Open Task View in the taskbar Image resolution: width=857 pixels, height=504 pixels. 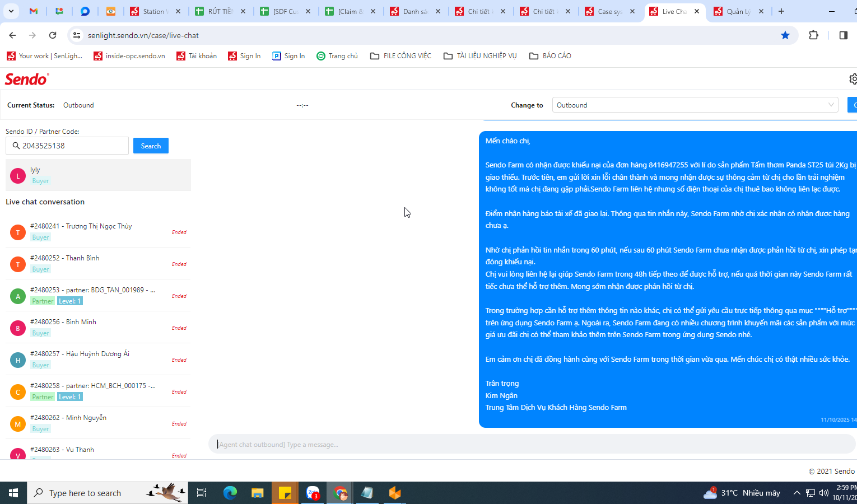202,493
